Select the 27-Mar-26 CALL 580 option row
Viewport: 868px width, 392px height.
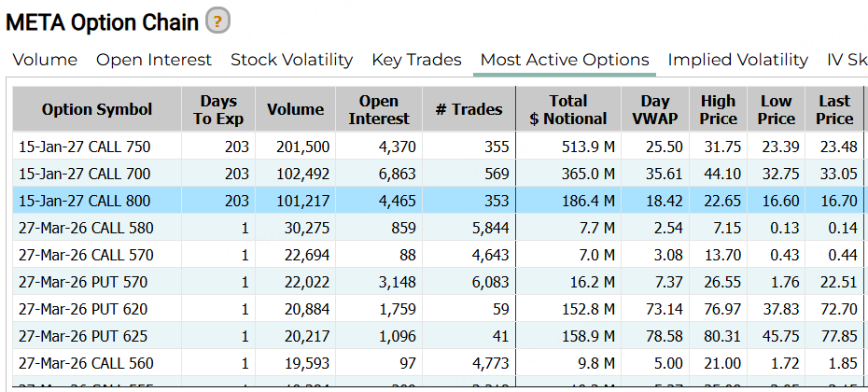[x=86, y=228]
